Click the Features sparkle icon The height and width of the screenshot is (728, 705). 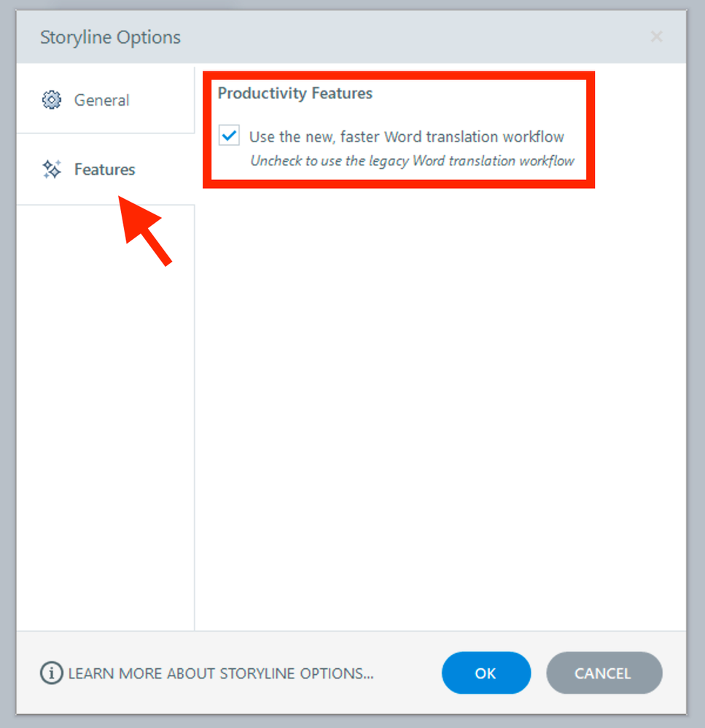(x=52, y=170)
